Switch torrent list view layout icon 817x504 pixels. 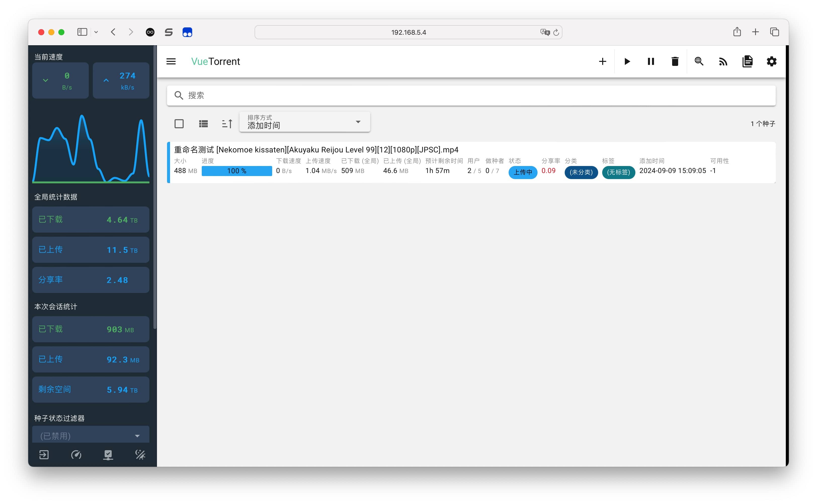(203, 124)
